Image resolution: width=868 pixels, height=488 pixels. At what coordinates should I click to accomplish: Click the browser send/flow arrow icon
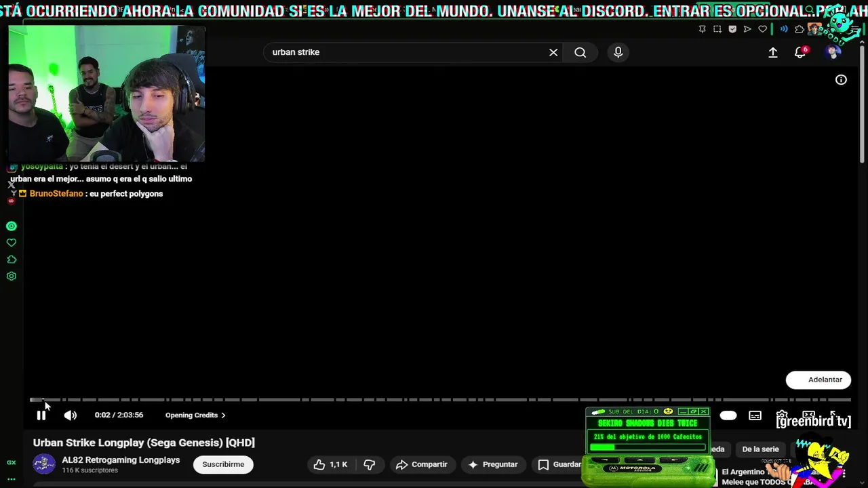[x=747, y=29]
